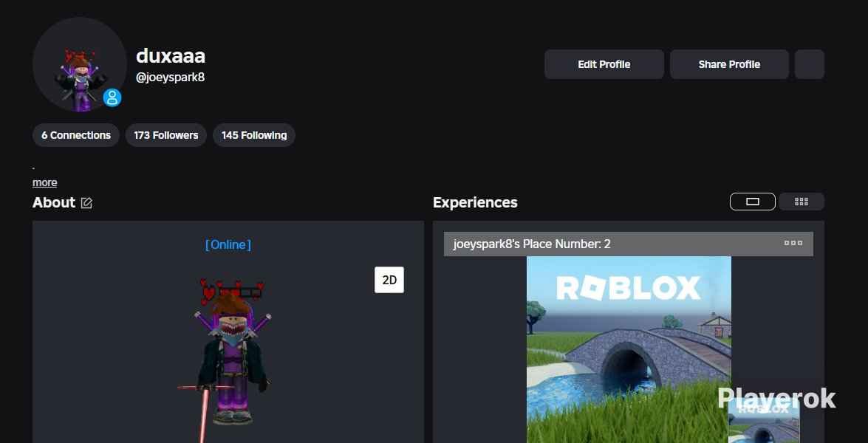Open the place options ellipsis menu

tap(793, 243)
